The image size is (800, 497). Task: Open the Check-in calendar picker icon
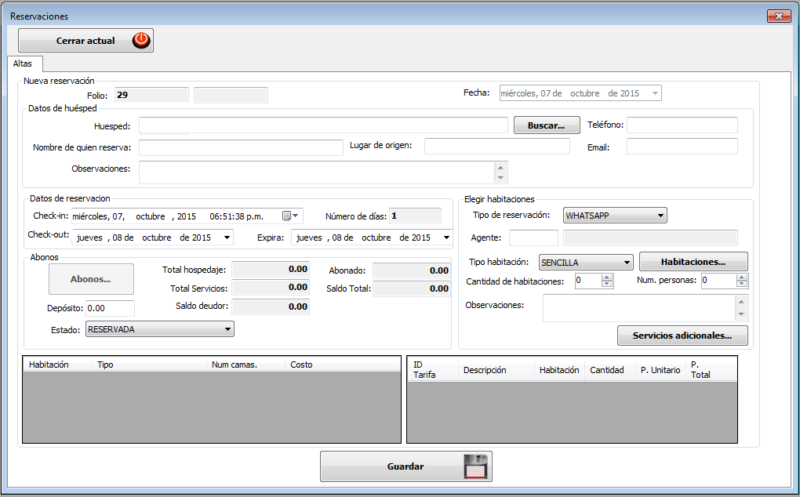[x=290, y=216]
